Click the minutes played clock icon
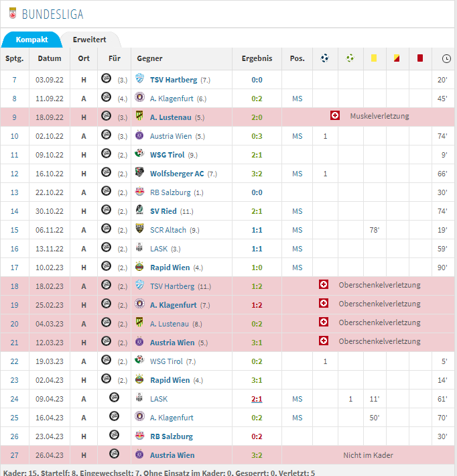This screenshot has width=457, height=476. click(x=446, y=58)
